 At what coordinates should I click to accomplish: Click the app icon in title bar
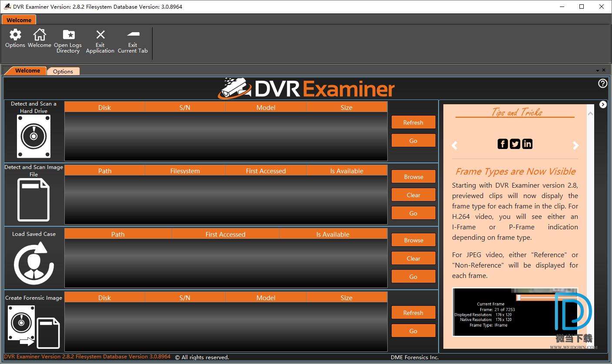7,7
